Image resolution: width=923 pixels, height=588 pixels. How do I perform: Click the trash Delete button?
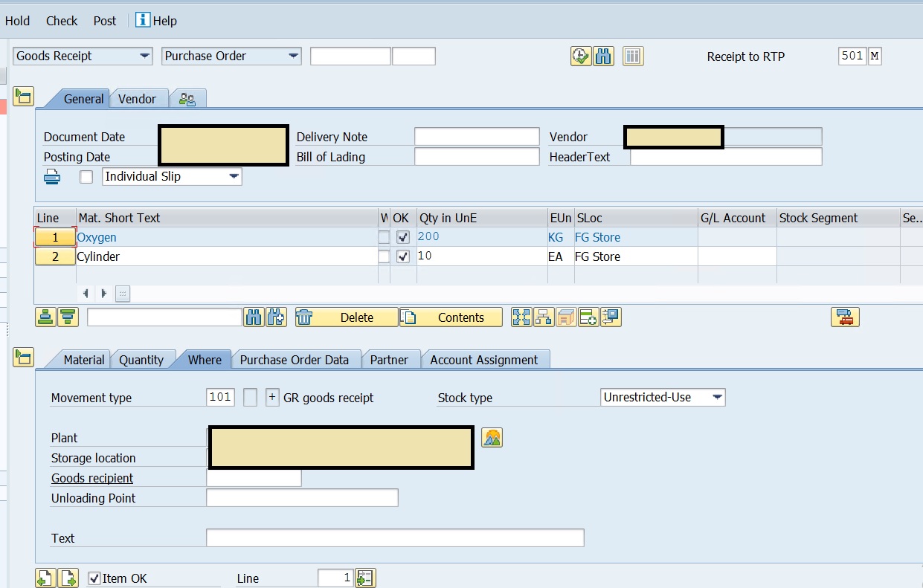click(x=347, y=317)
